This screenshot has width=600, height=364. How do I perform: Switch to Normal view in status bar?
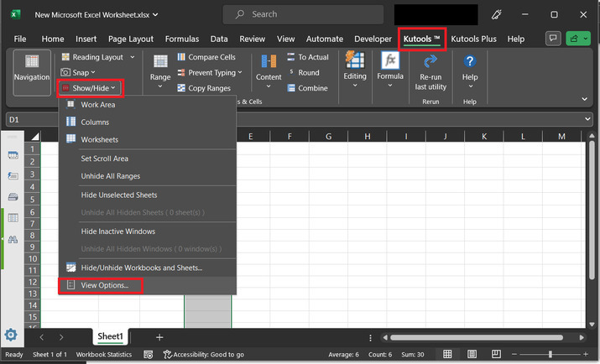point(447,354)
